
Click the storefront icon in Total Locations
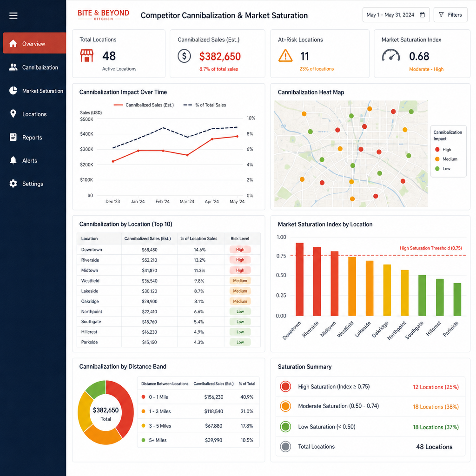tap(87, 56)
